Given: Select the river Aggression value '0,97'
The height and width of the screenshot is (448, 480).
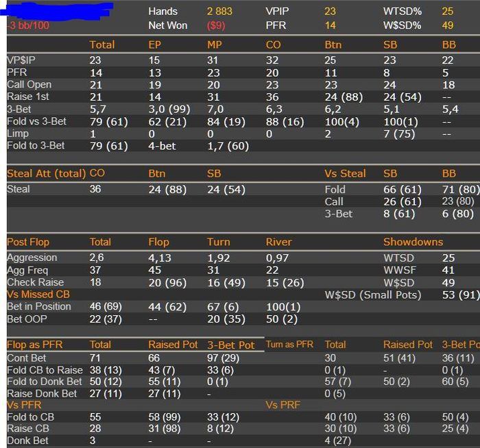Looking at the screenshot, I should 277,258.
